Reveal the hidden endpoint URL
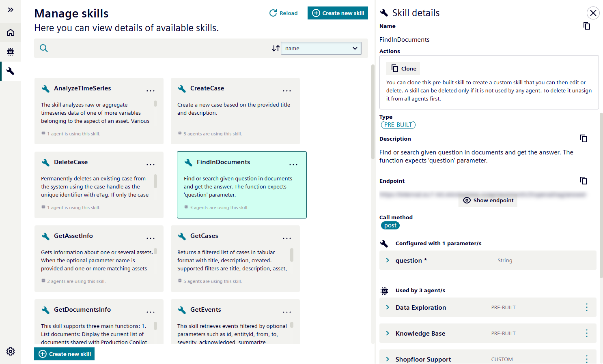Image resolution: width=603 pixels, height=364 pixels. 488,200
